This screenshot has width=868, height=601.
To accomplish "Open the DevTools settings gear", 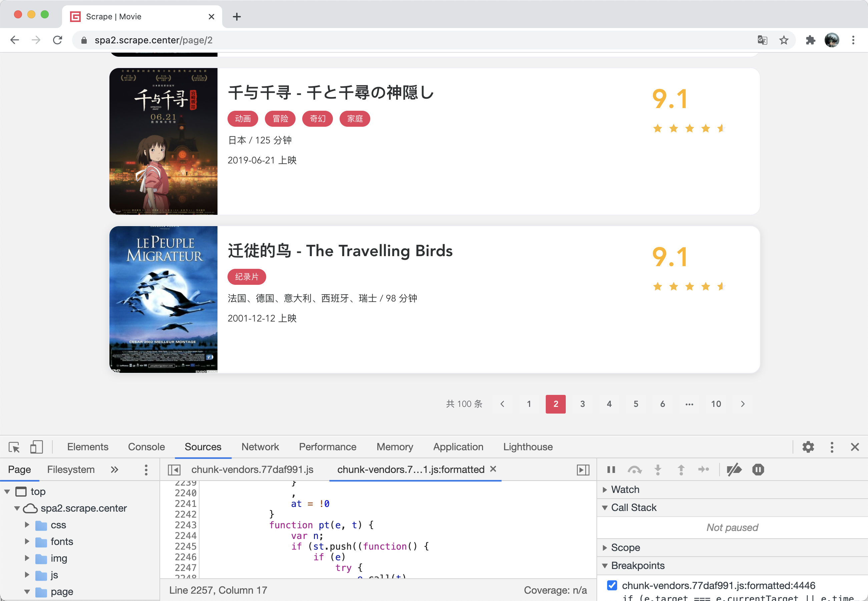I will pyautogui.click(x=808, y=446).
